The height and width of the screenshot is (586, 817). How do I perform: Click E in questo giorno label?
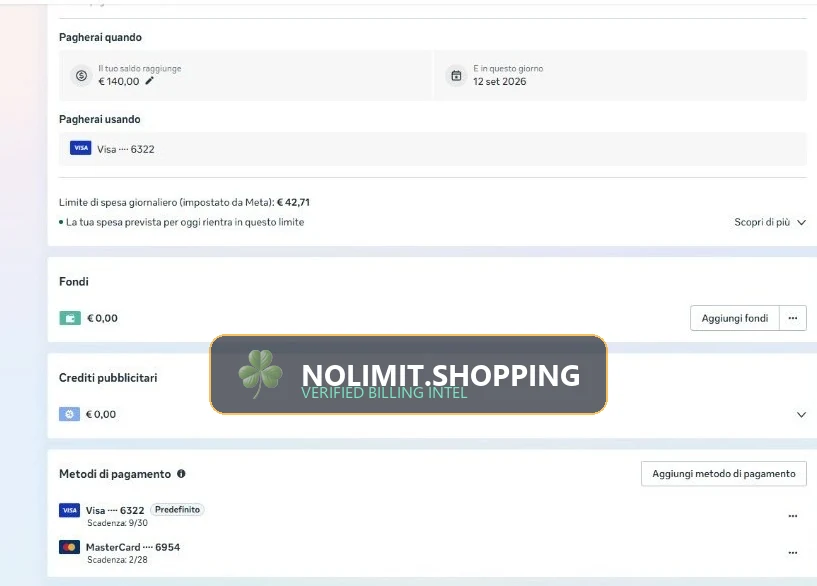pyautogui.click(x=508, y=68)
